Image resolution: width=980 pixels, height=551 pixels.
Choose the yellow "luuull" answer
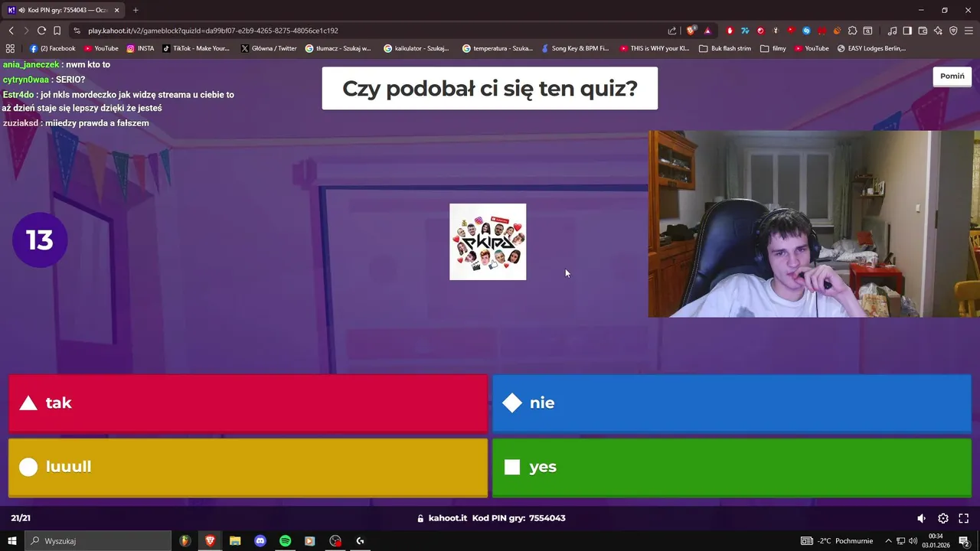248,467
